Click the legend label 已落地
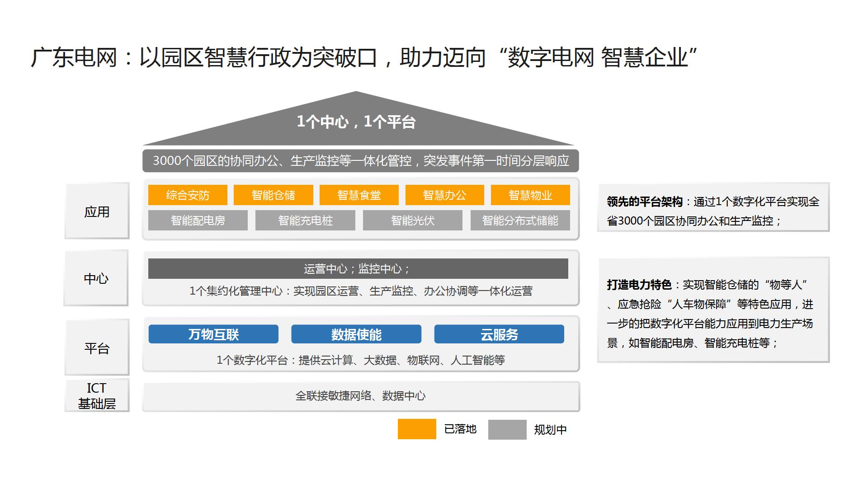The image size is (868, 488). 460,429
